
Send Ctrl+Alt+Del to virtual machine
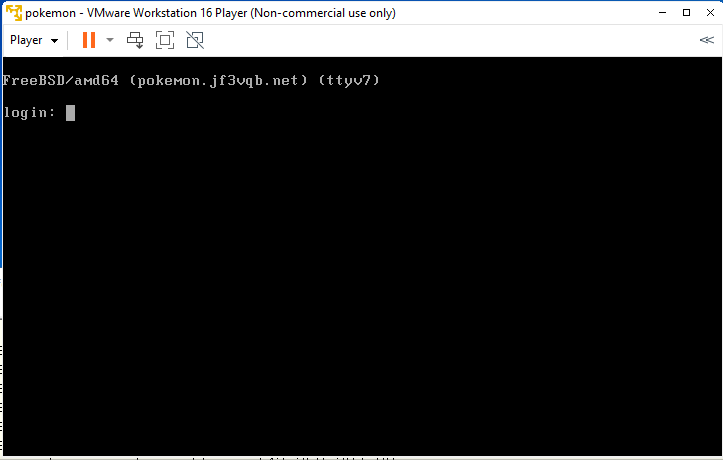pos(135,40)
